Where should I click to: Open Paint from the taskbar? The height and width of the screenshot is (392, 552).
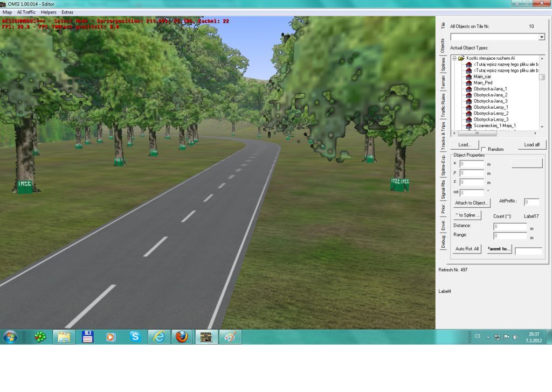pos(230,337)
